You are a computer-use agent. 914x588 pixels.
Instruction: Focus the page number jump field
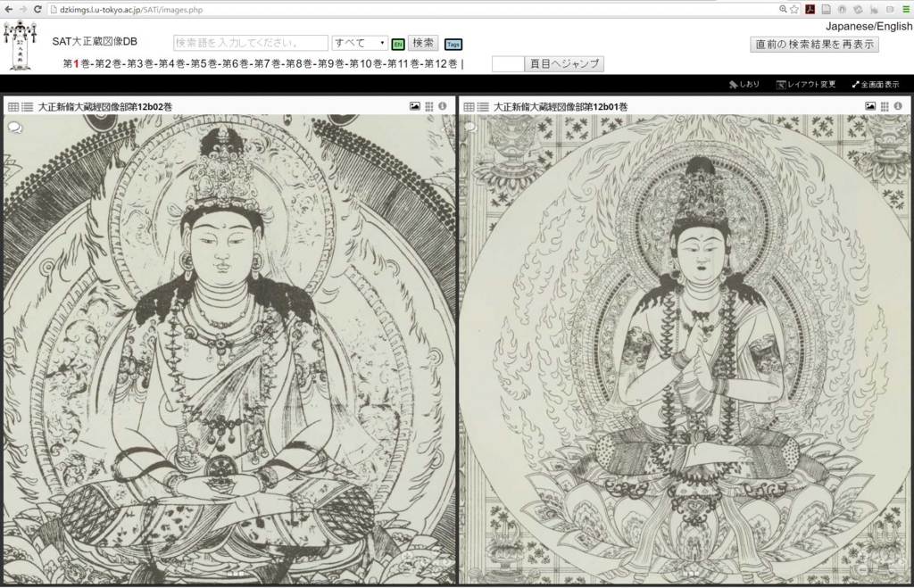click(x=508, y=64)
